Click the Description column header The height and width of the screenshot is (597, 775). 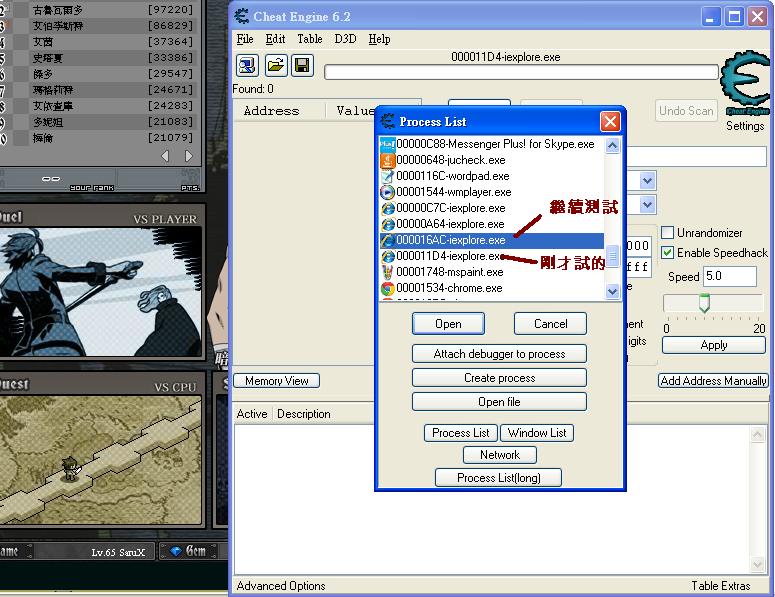(x=303, y=414)
